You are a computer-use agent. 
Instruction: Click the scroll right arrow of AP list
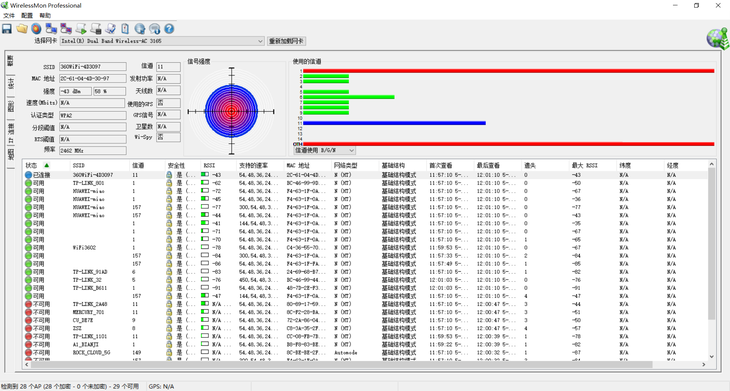point(703,364)
